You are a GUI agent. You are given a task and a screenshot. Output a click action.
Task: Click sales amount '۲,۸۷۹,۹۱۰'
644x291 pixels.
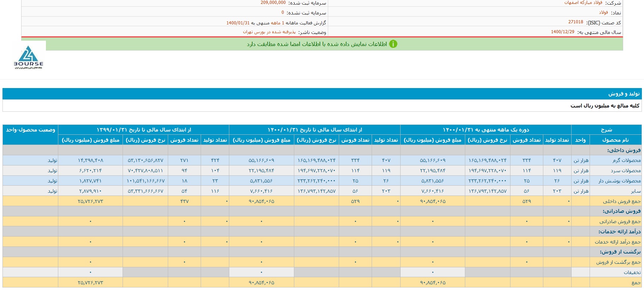(x=90, y=191)
